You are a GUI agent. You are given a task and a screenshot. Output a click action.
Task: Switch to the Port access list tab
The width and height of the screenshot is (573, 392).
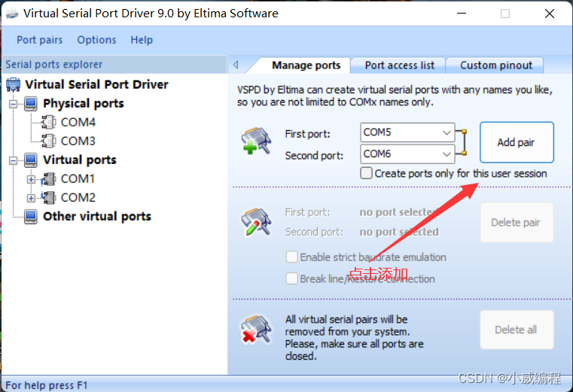coord(399,65)
